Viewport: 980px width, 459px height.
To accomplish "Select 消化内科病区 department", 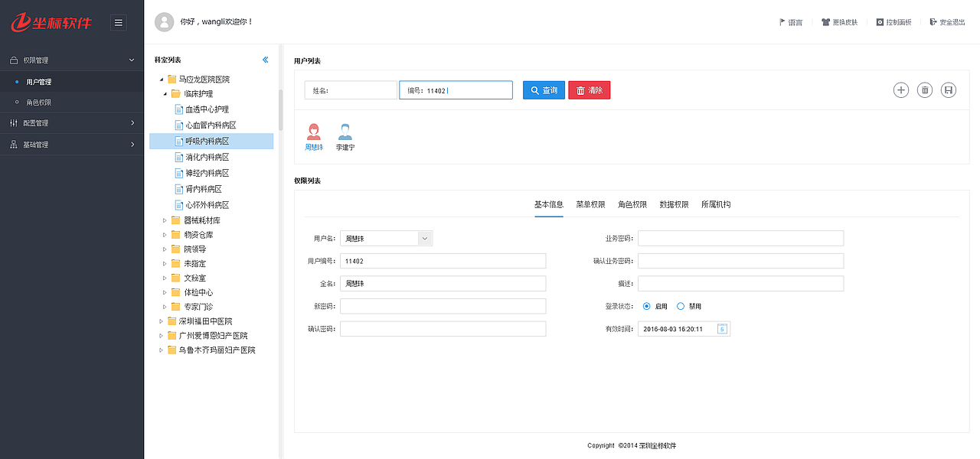I will click(201, 157).
